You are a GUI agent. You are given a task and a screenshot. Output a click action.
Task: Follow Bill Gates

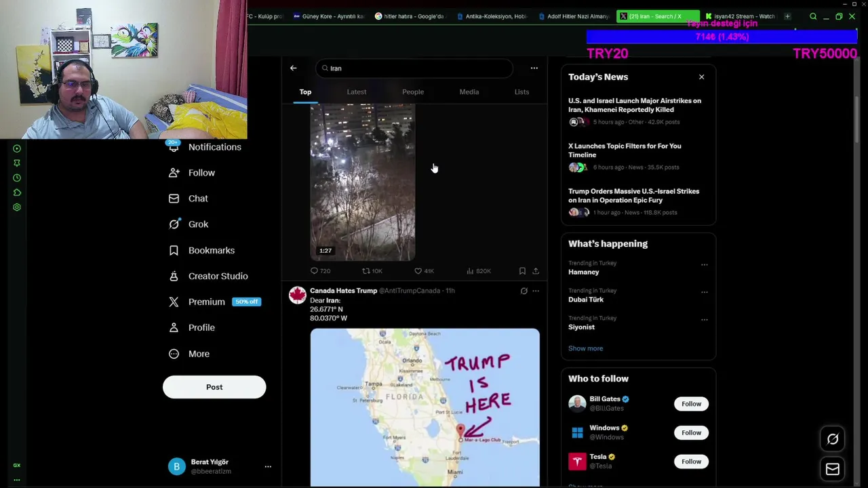(691, 404)
